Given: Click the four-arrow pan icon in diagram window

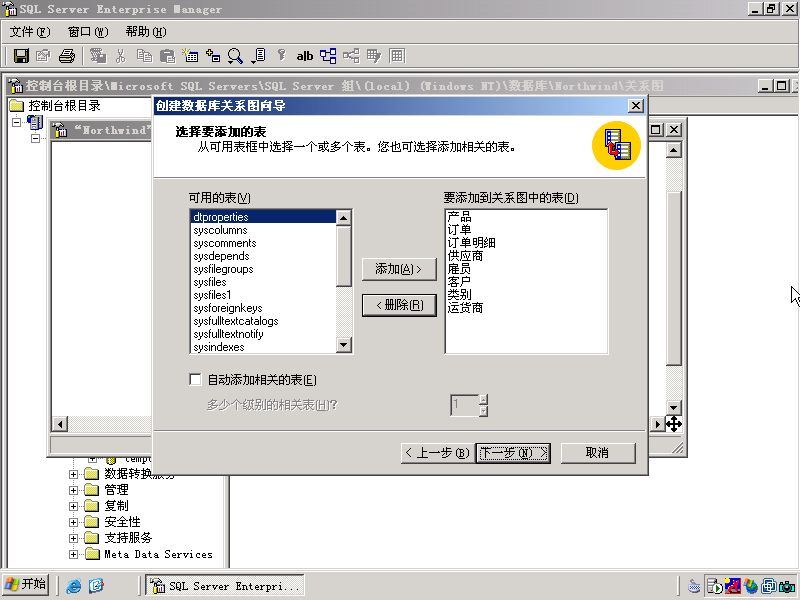Looking at the screenshot, I should coord(673,423).
